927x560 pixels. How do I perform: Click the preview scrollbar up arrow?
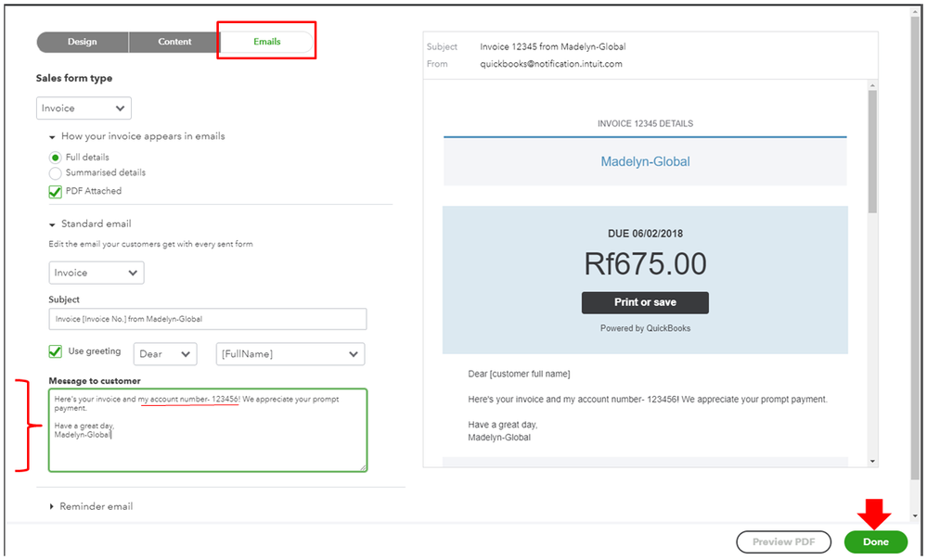[872, 85]
